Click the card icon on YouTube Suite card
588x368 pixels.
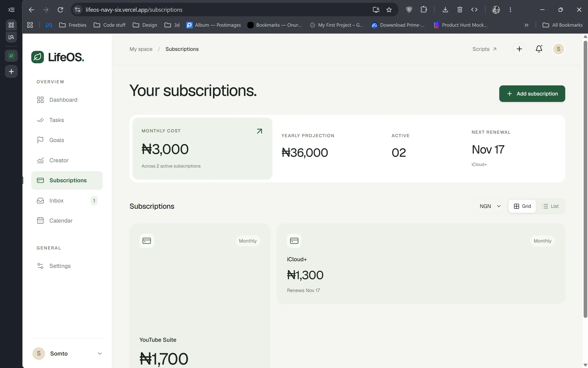point(147,241)
